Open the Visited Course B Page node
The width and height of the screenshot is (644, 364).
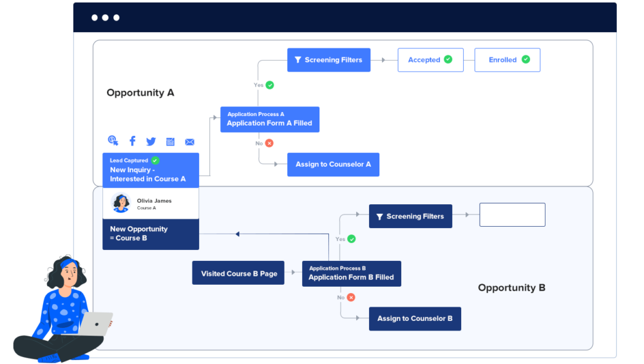238,273
